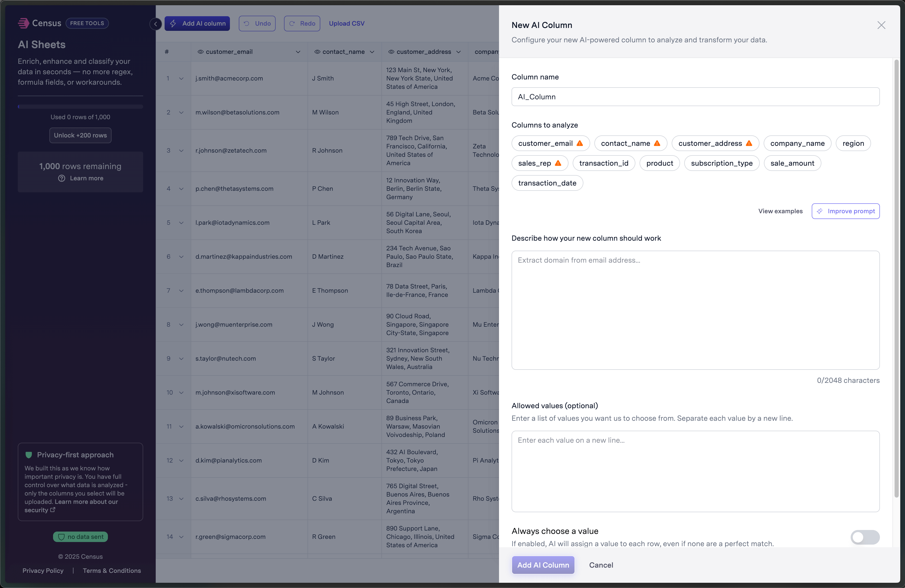Click the sparkle Improve prompt button
Viewport: 905px width, 588px height.
pos(845,211)
